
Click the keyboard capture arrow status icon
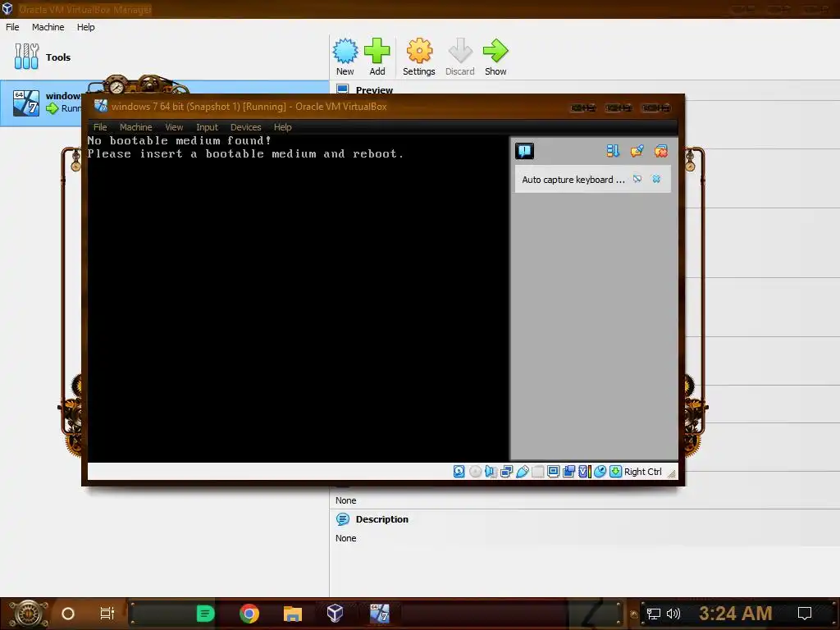615,472
